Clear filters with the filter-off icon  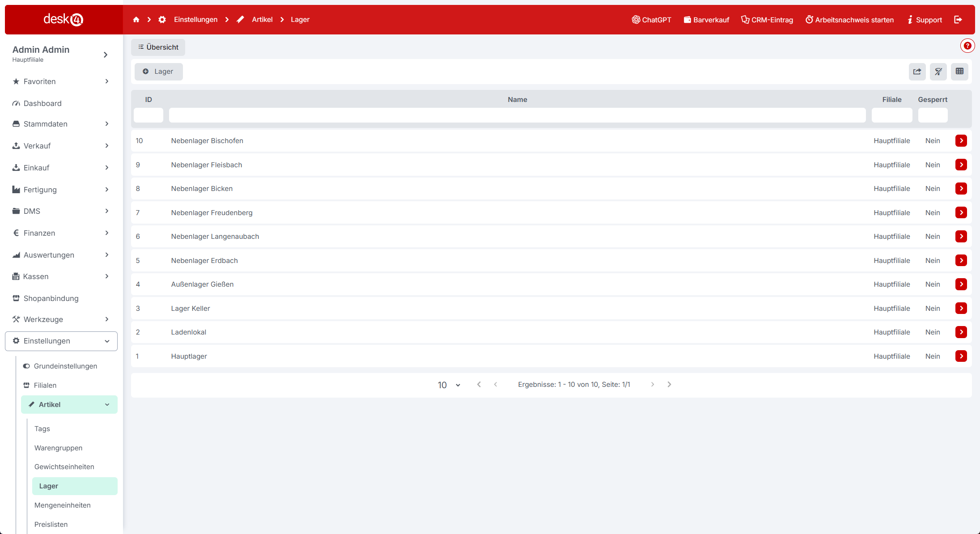tap(938, 72)
